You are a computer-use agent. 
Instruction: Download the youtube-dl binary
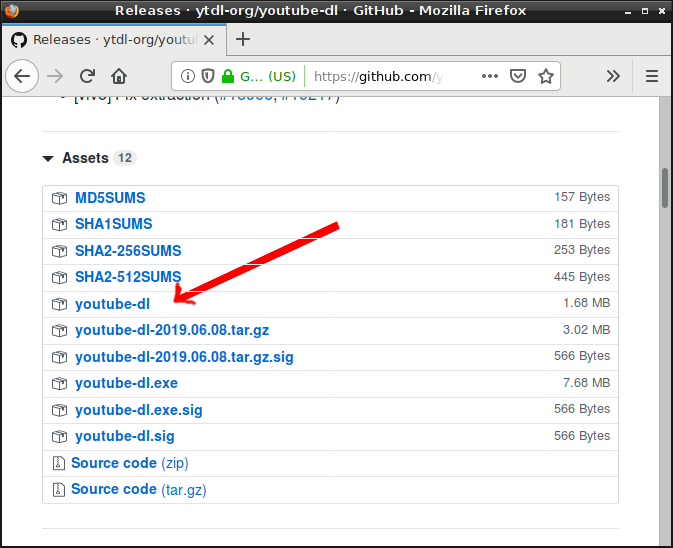click(x=112, y=304)
